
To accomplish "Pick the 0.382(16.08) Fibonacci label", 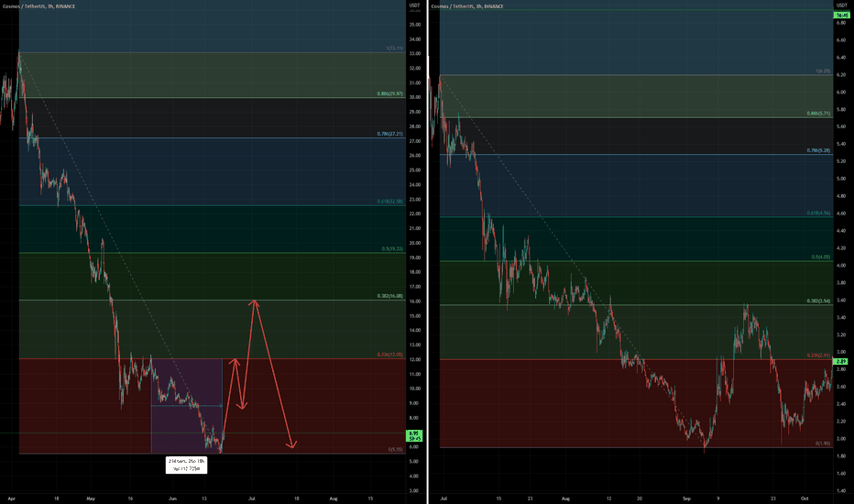I will click(390, 296).
